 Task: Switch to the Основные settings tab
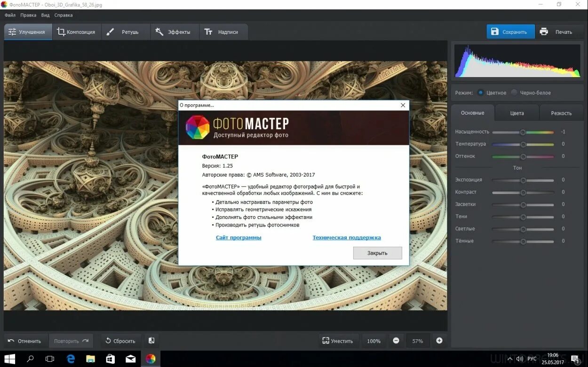click(x=473, y=113)
